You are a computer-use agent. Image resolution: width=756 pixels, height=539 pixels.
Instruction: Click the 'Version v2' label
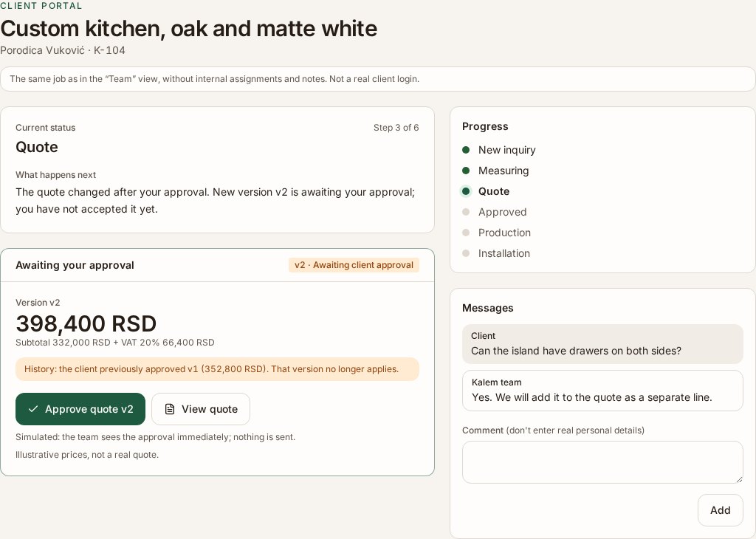[38, 303]
